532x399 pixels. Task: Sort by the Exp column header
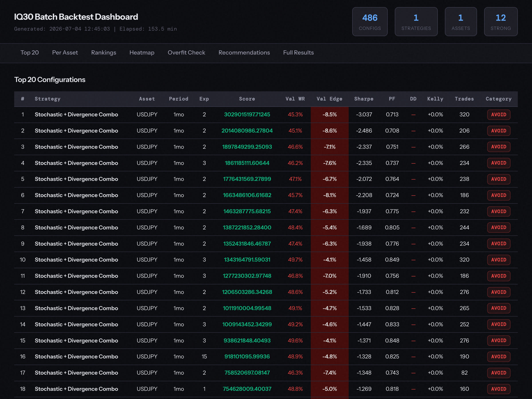click(x=204, y=99)
